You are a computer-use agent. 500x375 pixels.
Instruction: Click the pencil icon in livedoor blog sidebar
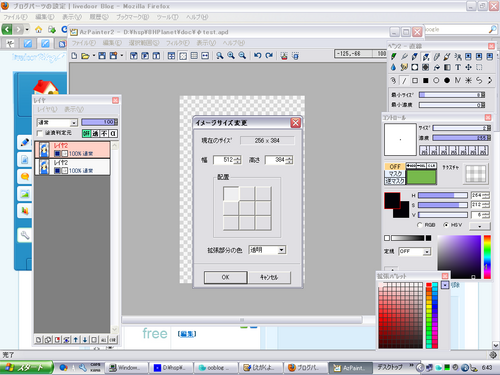[x=25, y=142]
